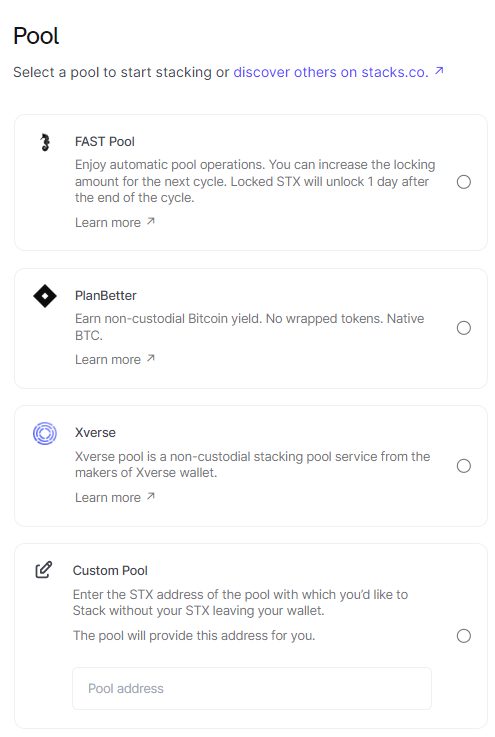Open Learn more under Xverse
Viewport: 495px width, 737px height.
click(x=108, y=497)
